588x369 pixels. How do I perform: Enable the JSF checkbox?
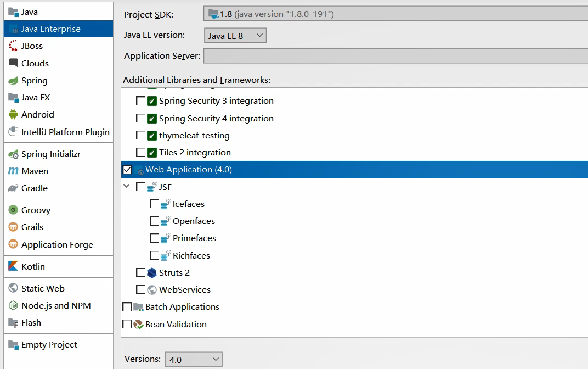[x=140, y=187]
